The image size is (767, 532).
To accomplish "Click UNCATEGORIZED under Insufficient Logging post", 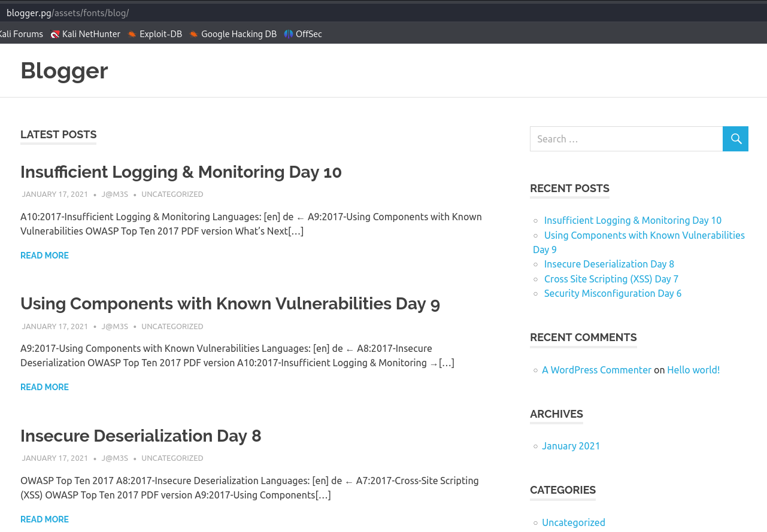I will click(172, 194).
